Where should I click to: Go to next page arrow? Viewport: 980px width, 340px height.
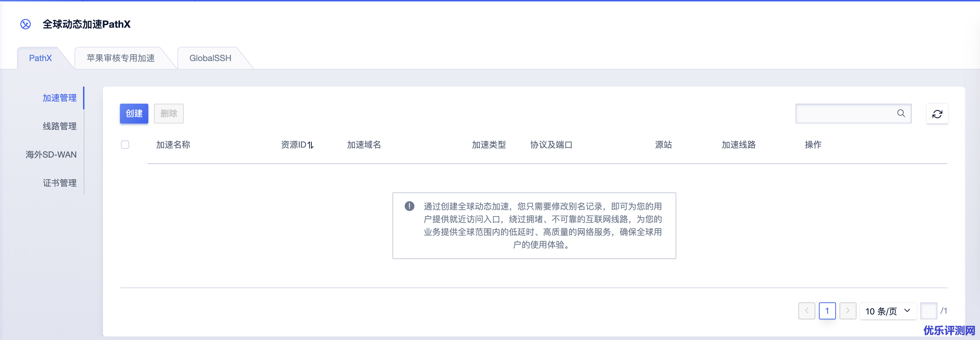848,311
